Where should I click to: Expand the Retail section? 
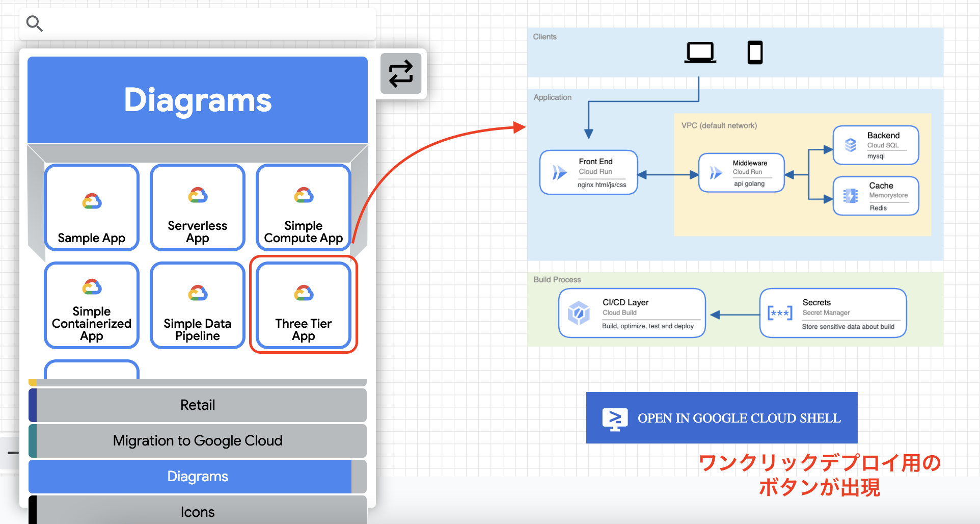(x=198, y=405)
